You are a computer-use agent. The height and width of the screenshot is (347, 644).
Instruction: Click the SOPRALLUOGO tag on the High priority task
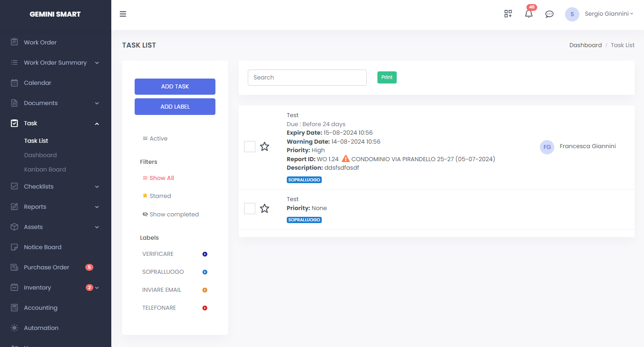click(304, 180)
